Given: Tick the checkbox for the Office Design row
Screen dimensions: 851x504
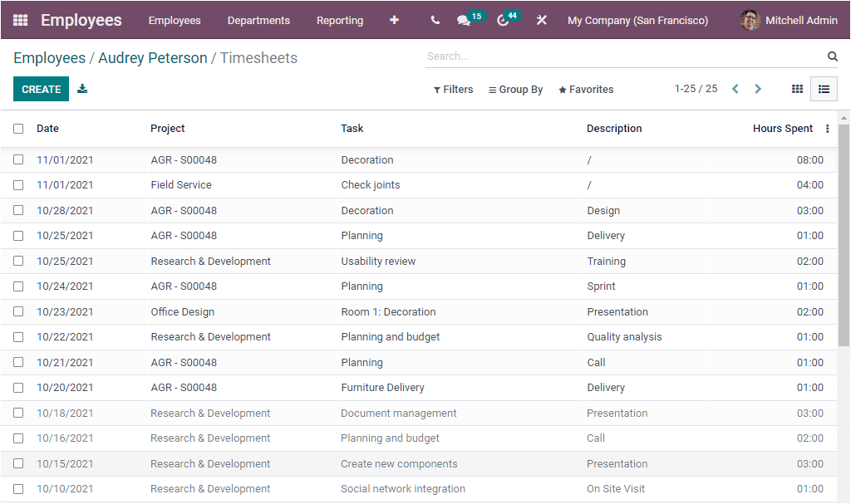Looking at the screenshot, I should point(18,311).
